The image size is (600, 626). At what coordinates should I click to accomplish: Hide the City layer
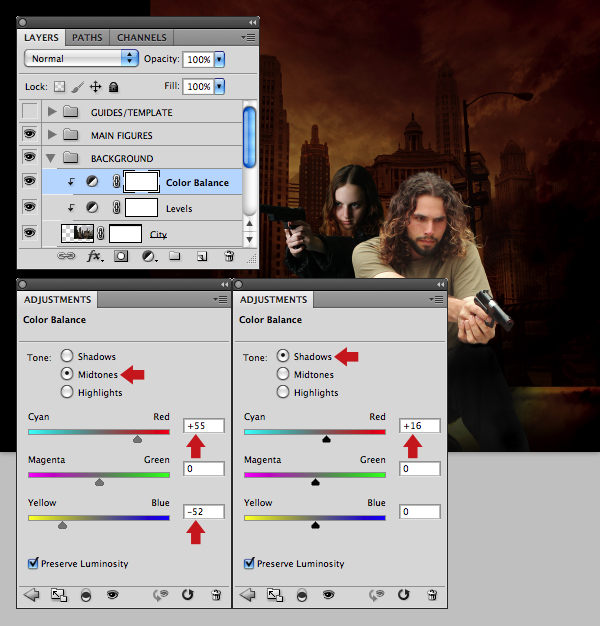pos(30,232)
